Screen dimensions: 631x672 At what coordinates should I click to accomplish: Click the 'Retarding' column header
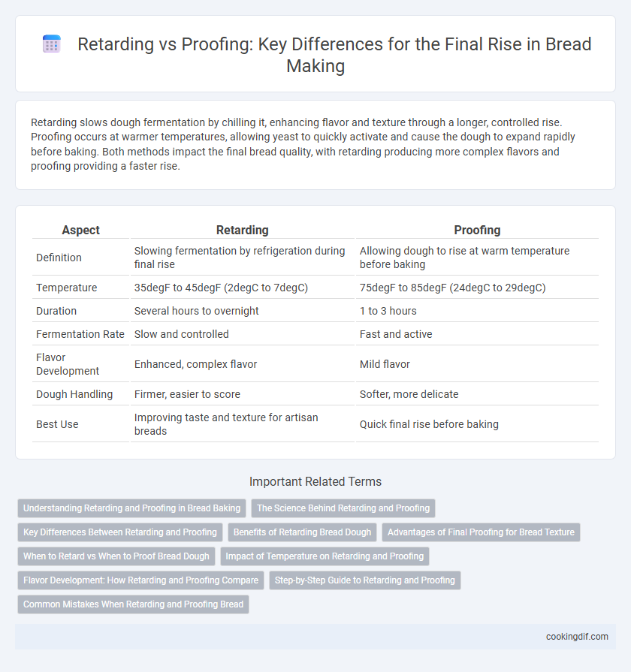coord(242,231)
